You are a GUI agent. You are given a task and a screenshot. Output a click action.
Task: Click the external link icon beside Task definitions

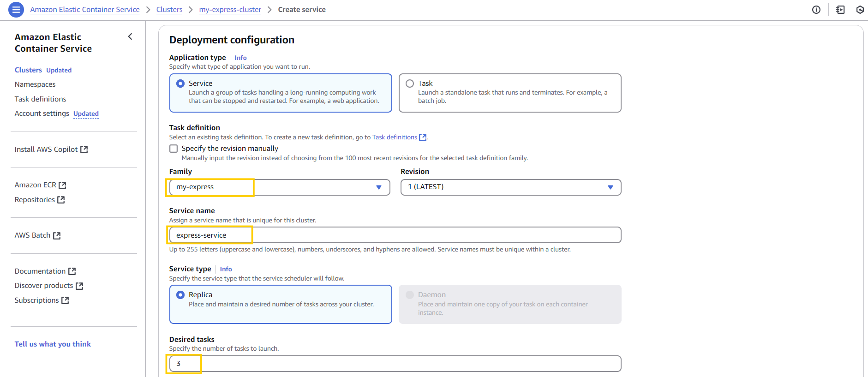tap(422, 138)
